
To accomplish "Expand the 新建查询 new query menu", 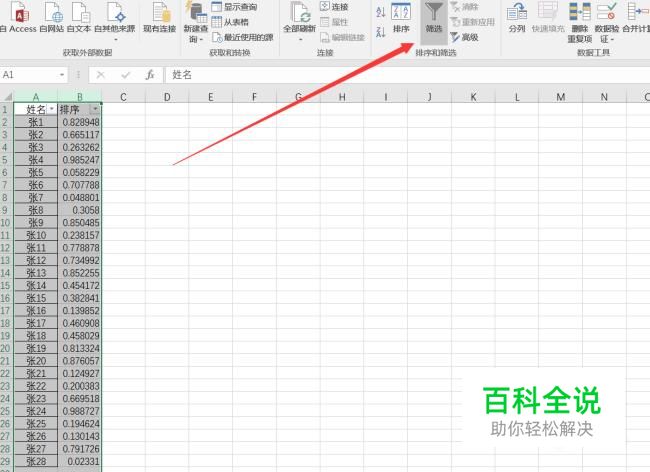I will point(196,23).
